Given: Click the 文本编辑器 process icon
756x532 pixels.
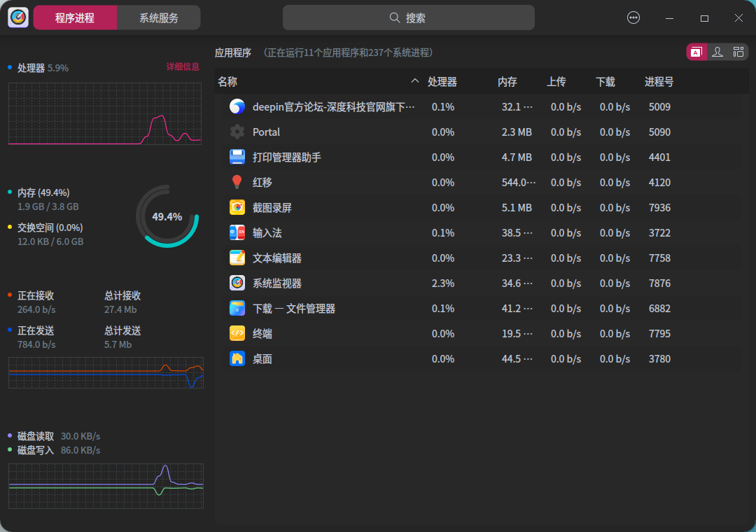Looking at the screenshot, I should [237, 258].
